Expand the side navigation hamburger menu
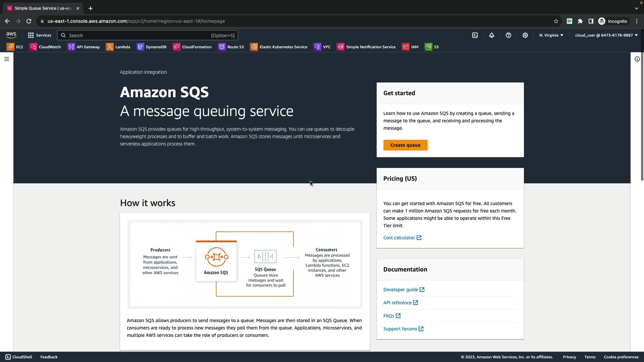The height and width of the screenshot is (362, 644). tap(6, 59)
